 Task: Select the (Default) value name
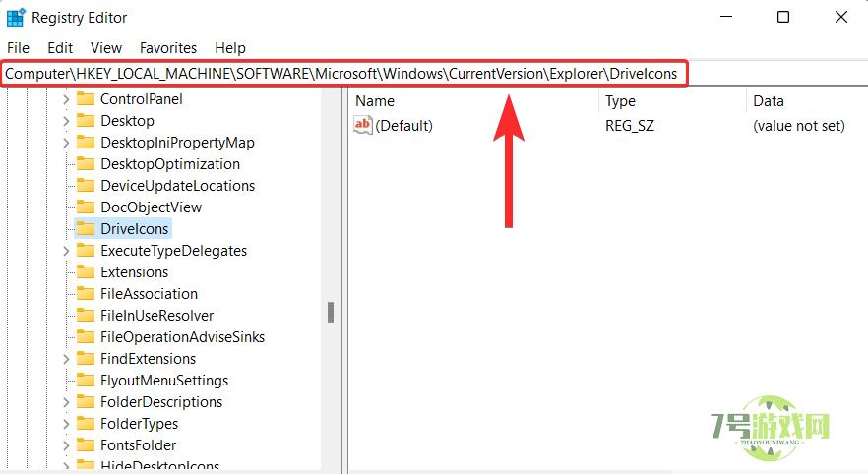(403, 126)
